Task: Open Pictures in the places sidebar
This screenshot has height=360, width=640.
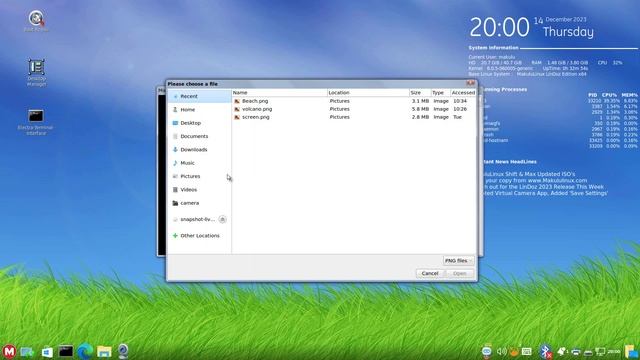Action: [x=199, y=176]
